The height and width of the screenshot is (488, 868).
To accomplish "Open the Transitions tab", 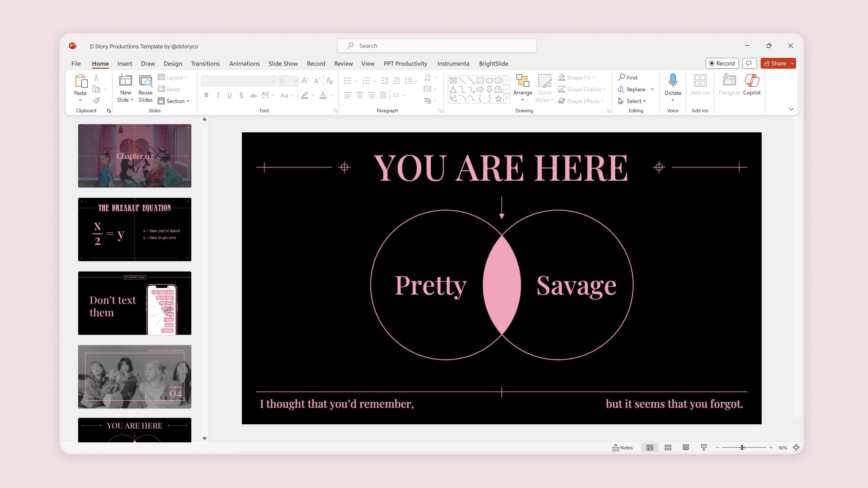I will click(x=205, y=64).
